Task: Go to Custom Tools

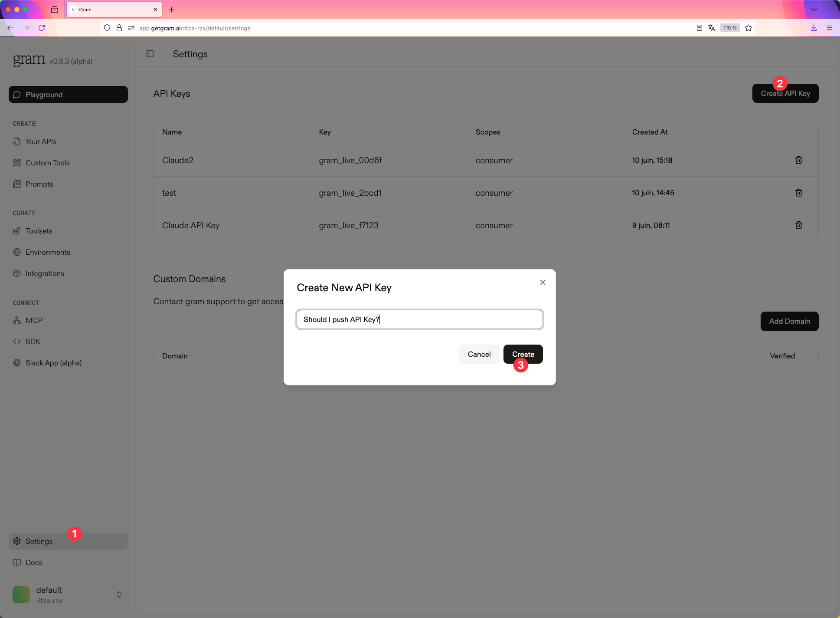Action: point(47,163)
